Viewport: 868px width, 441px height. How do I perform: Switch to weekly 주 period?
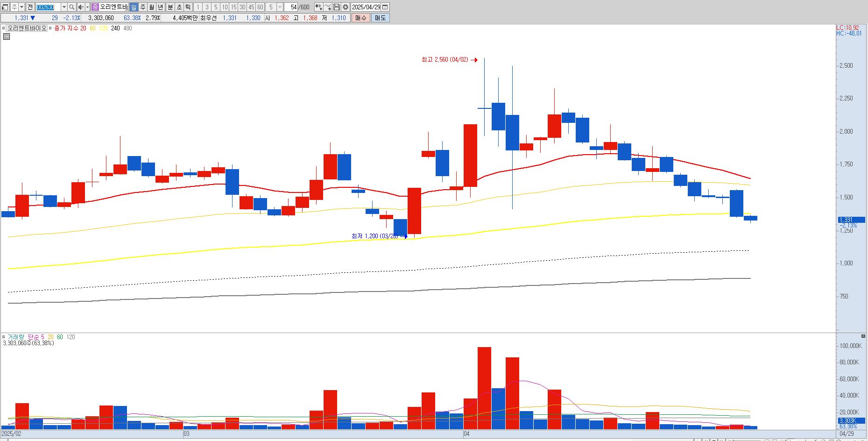tap(143, 7)
